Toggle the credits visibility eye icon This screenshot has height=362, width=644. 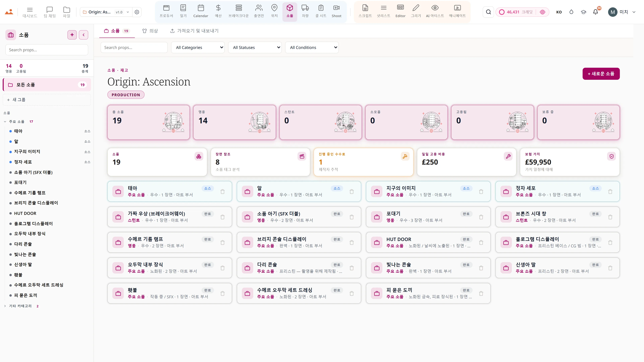click(x=543, y=12)
